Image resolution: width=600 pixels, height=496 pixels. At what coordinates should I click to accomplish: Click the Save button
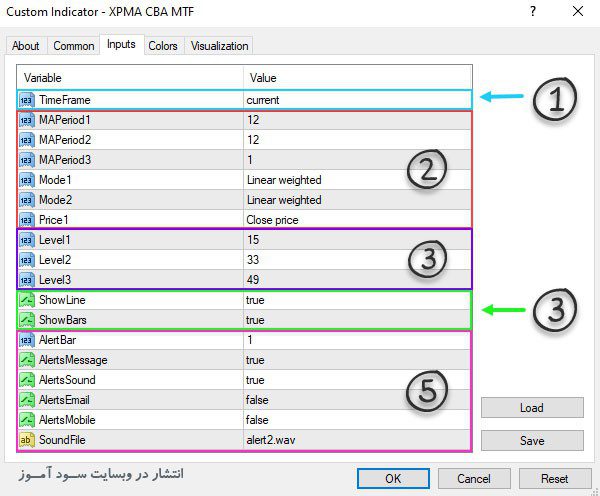[532, 441]
